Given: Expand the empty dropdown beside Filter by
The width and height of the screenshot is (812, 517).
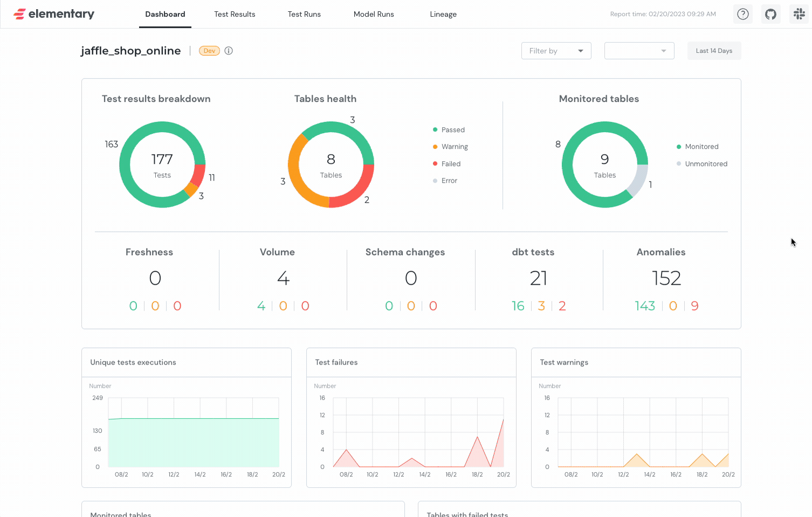Looking at the screenshot, I should tap(639, 50).
